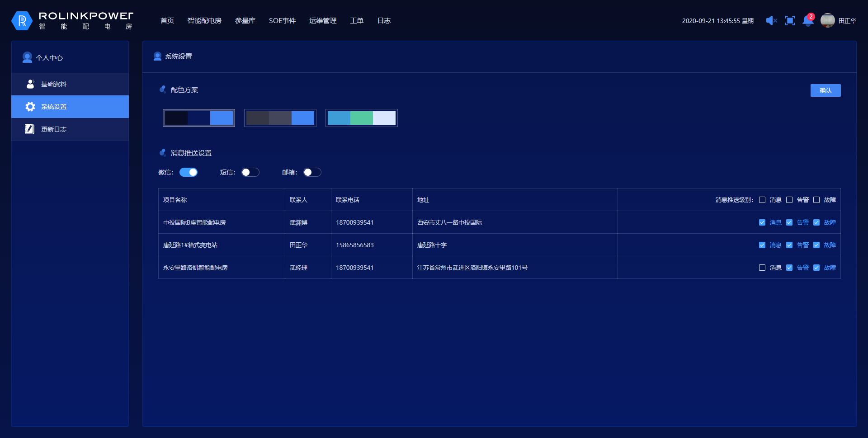The image size is (868, 438).
Task: Click the 消息推送设置 section bullet icon
Action: tap(163, 153)
